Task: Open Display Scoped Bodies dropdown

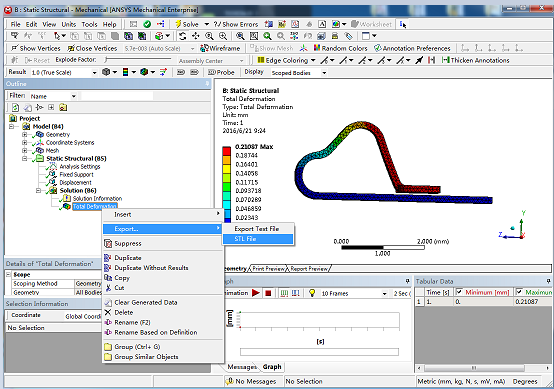Action: click(324, 73)
